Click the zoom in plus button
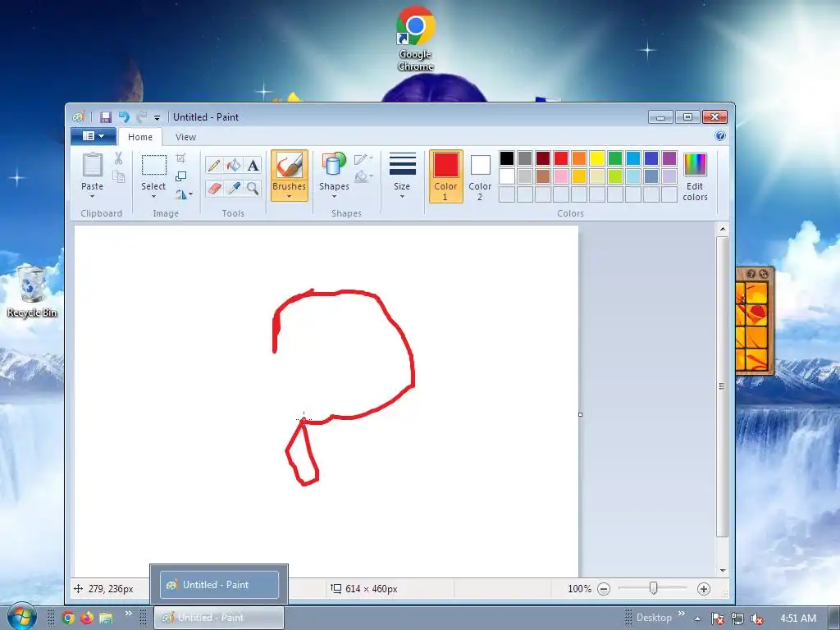This screenshot has height=630, width=840. coord(703,589)
